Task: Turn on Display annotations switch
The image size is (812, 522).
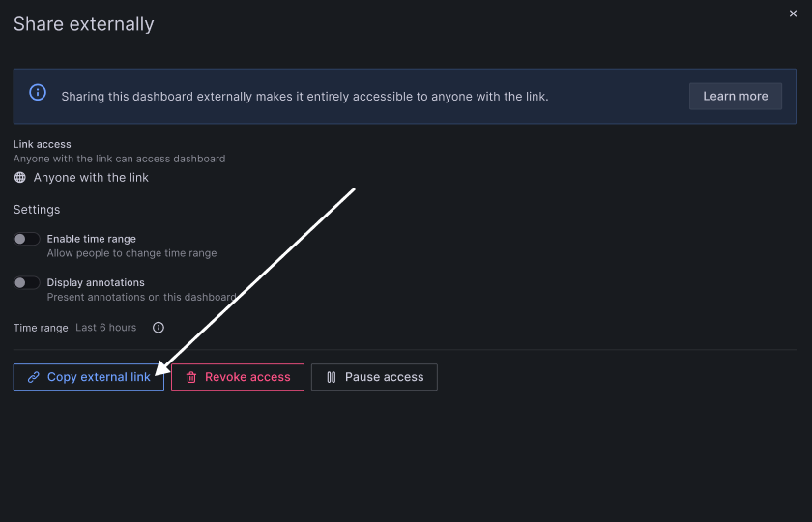Action: (x=27, y=283)
